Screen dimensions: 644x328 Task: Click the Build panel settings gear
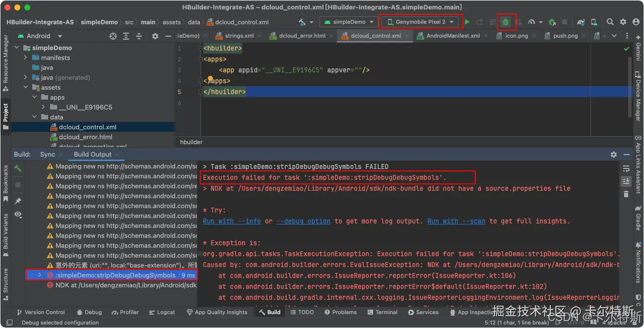coord(614,155)
